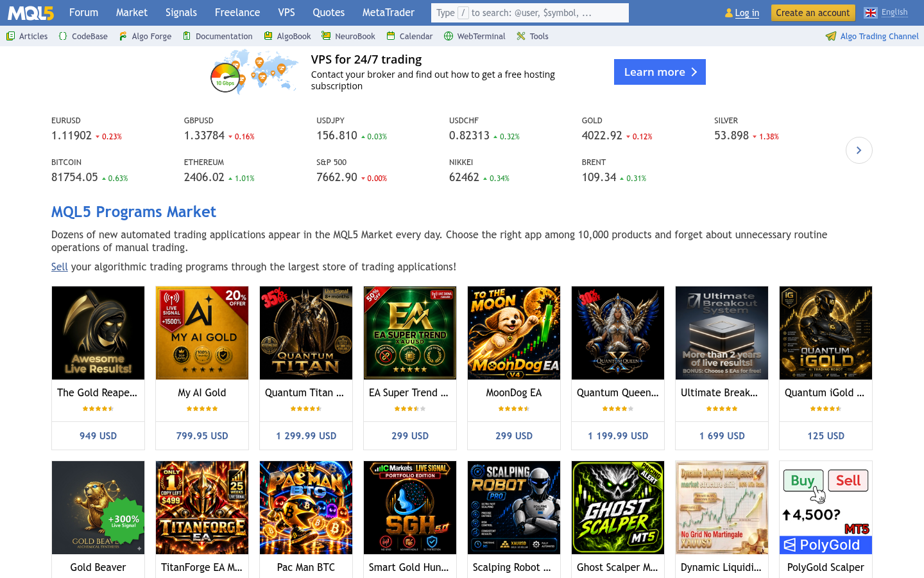Open the AlgoBook icon
The image size is (924, 578).
coord(268,36)
